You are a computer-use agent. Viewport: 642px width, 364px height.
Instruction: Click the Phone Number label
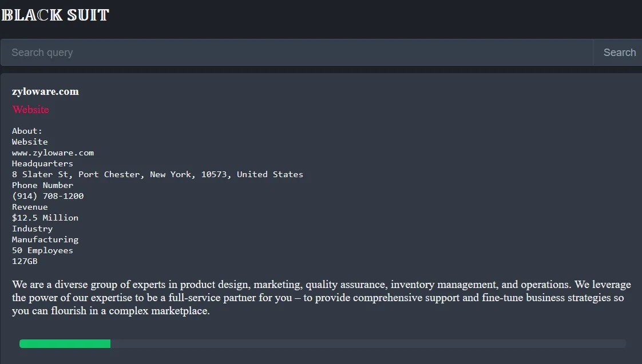click(42, 185)
